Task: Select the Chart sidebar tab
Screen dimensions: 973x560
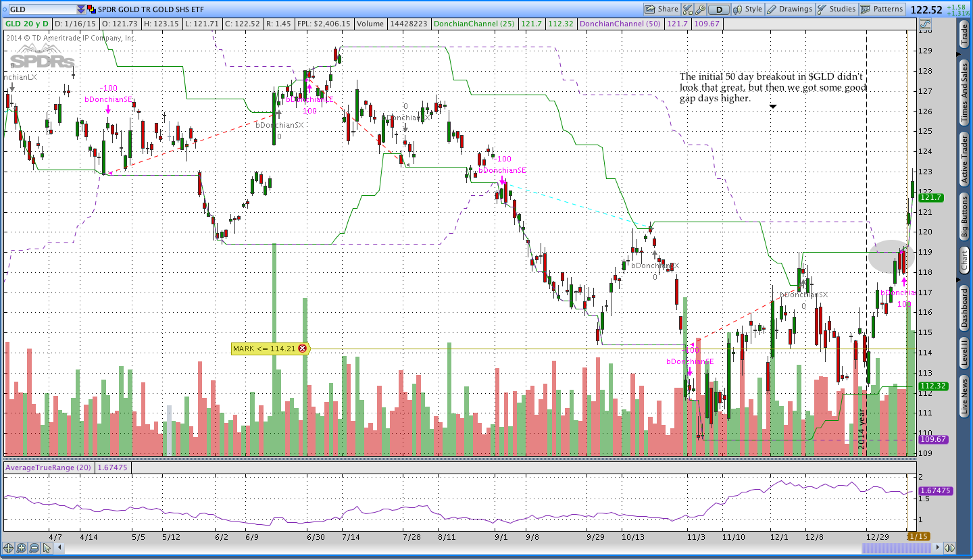Action: tap(964, 260)
